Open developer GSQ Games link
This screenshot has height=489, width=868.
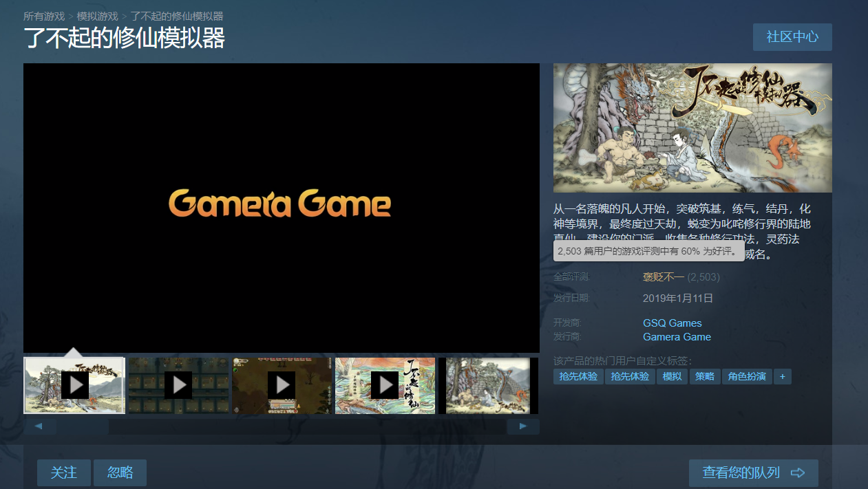point(673,323)
